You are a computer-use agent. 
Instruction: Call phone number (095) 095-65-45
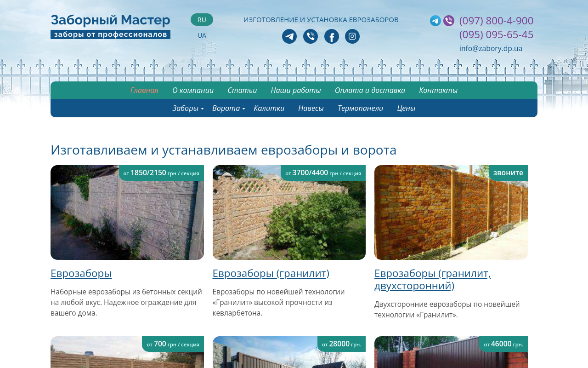[496, 34]
